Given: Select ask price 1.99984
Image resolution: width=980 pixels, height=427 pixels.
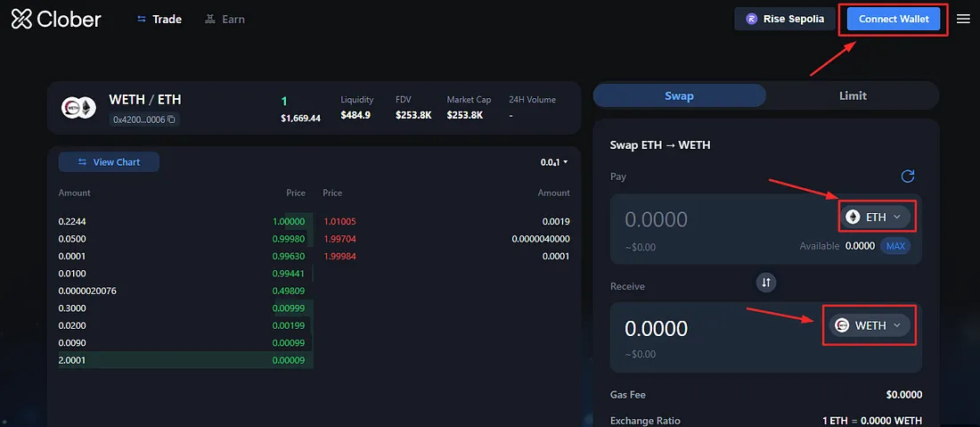Looking at the screenshot, I should click(x=340, y=257).
